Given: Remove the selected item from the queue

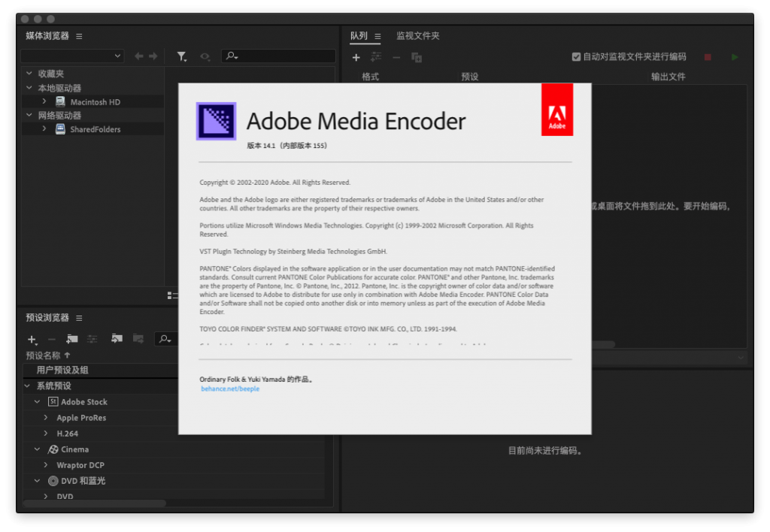Looking at the screenshot, I should point(396,57).
